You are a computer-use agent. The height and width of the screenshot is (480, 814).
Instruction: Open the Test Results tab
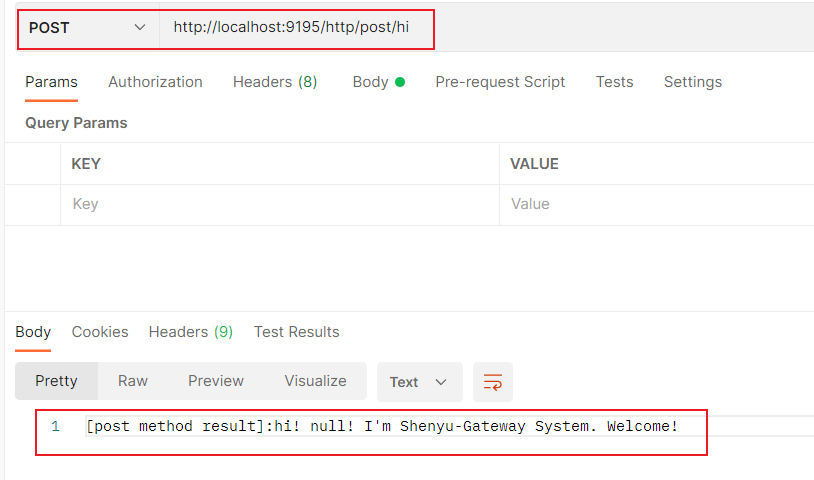[x=296, y=332]
